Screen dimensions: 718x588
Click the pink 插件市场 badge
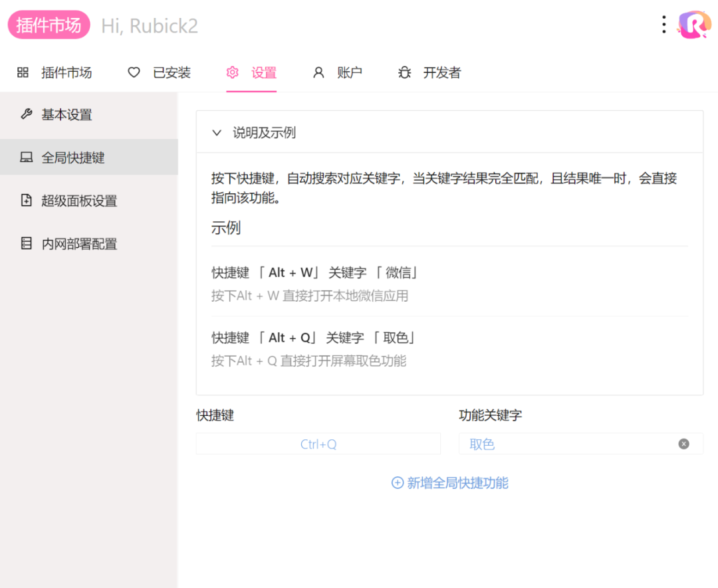pyautogui.click(x=49, y=24)
